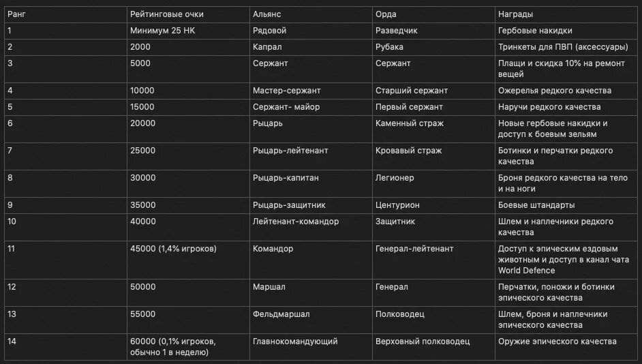Select the Каменный страж cell
Viewport: 642px width, 364px height.
coord(433,129)
